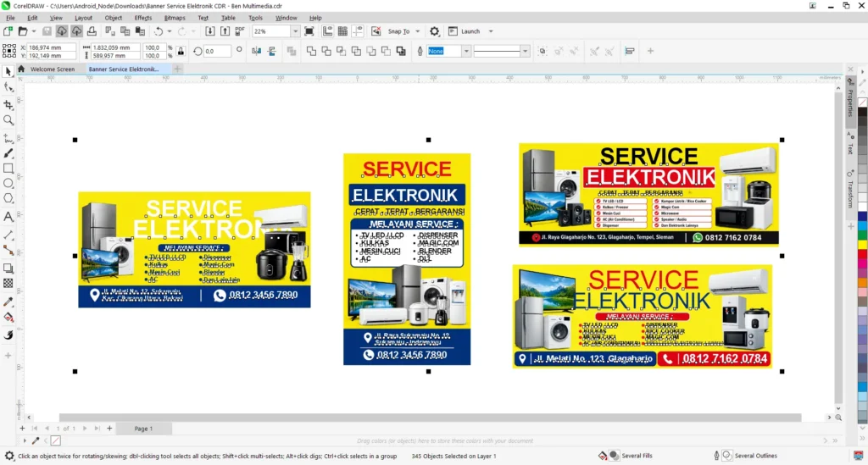This screenshot has width=868, height=465.
Task: Click the quick customize plus on property bar
Action: pos(650,51)
